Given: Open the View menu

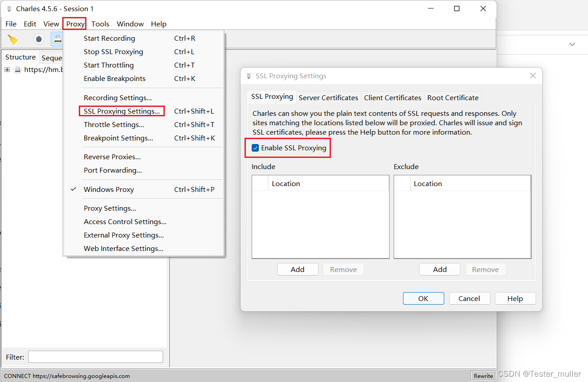Looking at the screenshot, I should 51,24.
